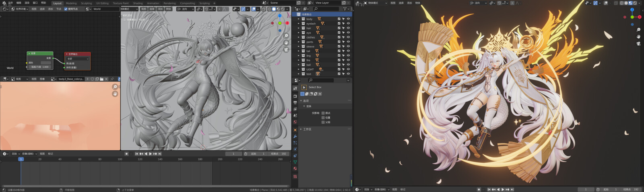
Task: Open Material properties red sphere tab
Action: tap(295, 169)
